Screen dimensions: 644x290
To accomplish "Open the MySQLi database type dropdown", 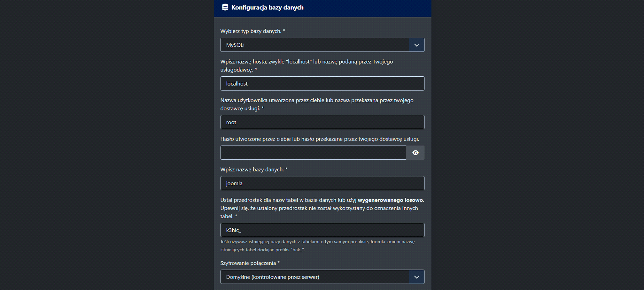I will point(314,45).
